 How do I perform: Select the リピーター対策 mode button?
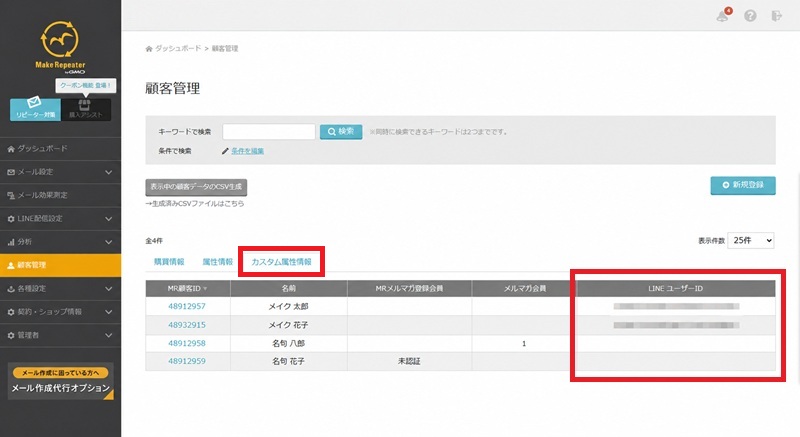(x=35, y=109)
